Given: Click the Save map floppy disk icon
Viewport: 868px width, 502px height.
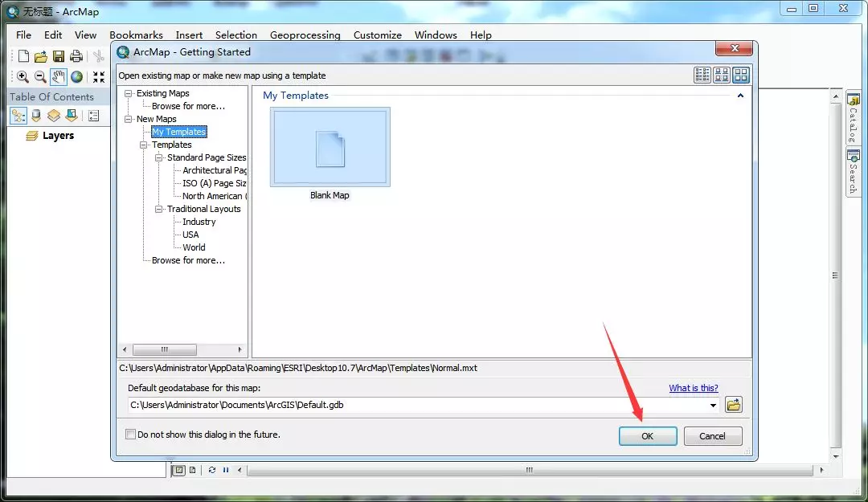Looking at the screenshot, I should point(59,56).
